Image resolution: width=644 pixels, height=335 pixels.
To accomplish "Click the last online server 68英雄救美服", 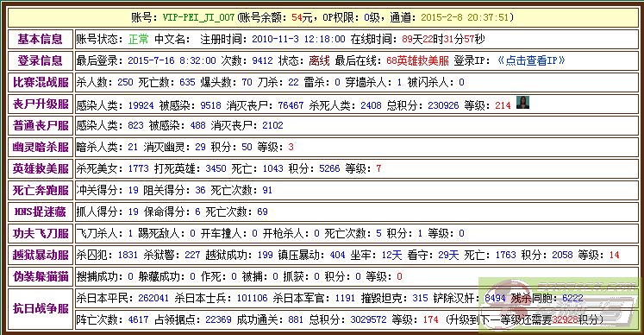I will 417,61.
